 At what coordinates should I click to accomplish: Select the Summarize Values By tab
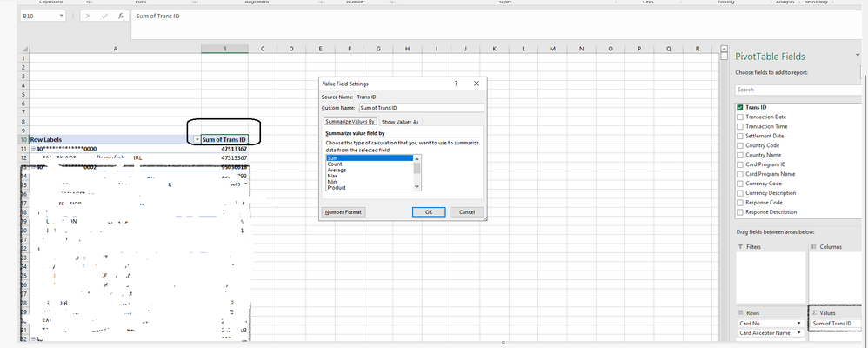click(350, 122)
